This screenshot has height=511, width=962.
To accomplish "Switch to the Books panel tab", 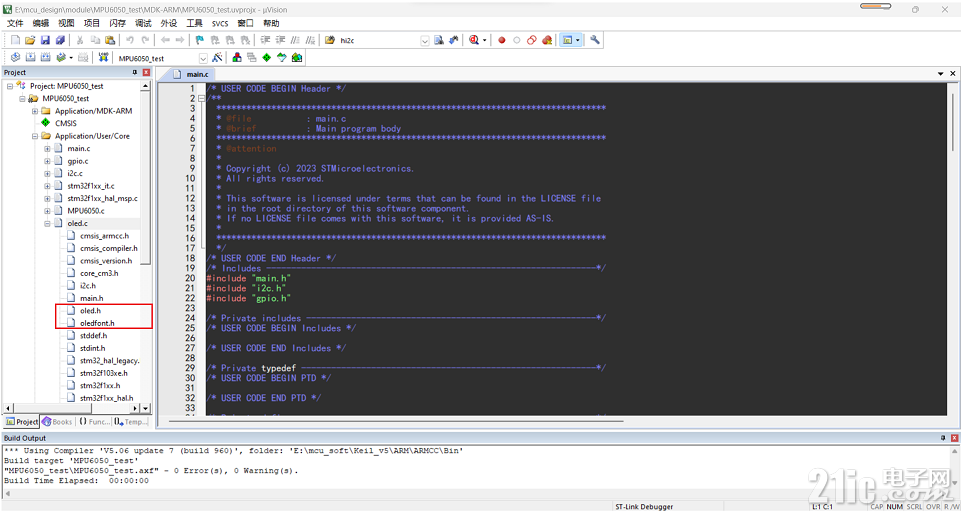I will pyautogui.click(x=57, y=422).
